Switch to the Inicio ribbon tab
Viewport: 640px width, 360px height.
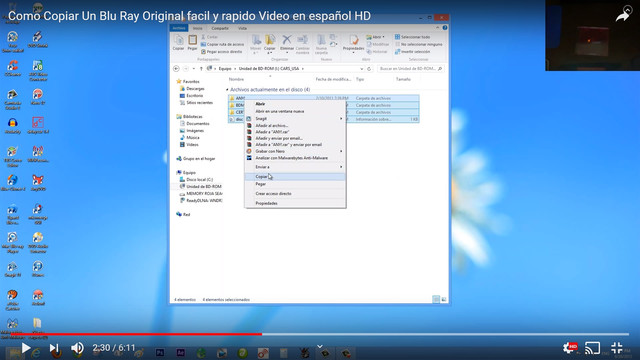(198, 28)
